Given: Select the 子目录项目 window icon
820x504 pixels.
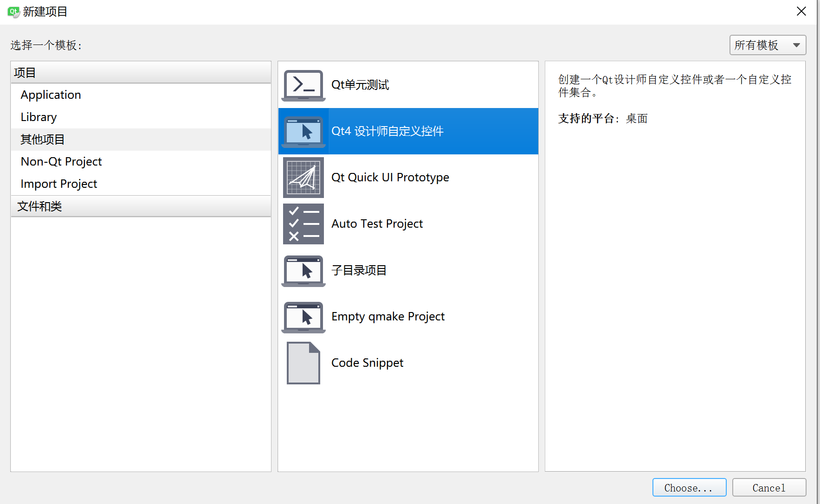Looking at the screenshot, I should coord(303,271).
